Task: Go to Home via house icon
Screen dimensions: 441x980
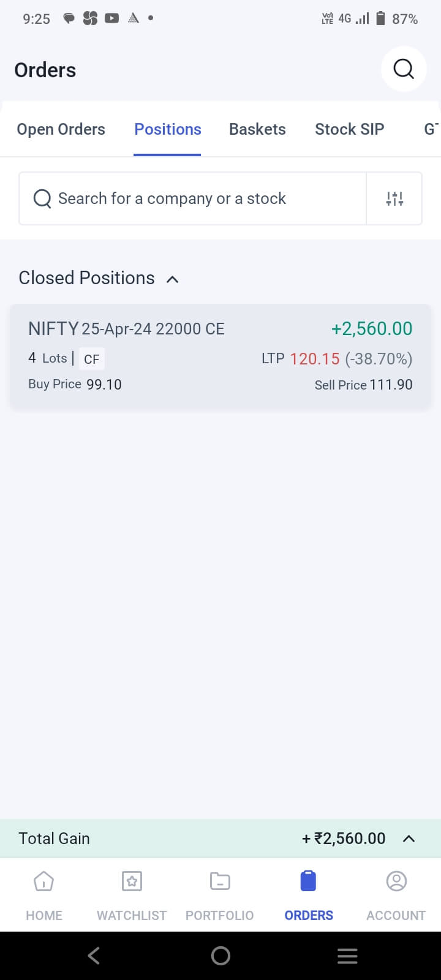Action: [x=43, y=882]
